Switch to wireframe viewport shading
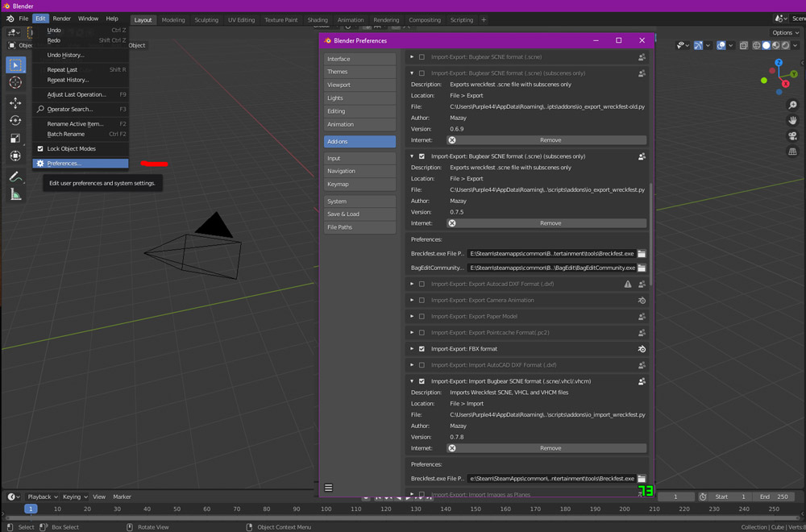Screen dimensions: 806x532 point(757,45)
